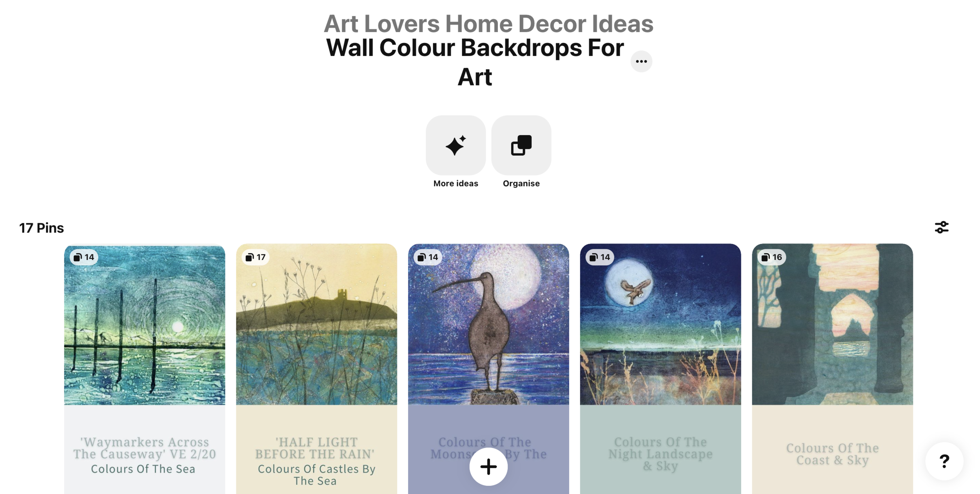Click the Wall Colour Backdrops For Art title

[475, 62]
